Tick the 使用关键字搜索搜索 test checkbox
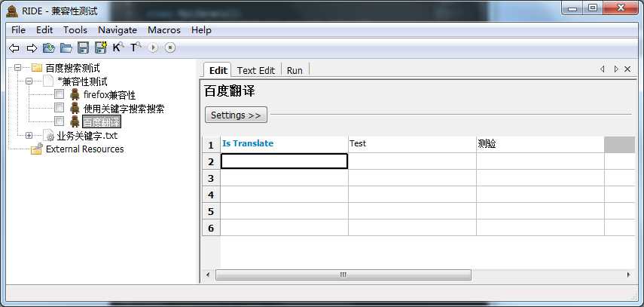The height and width of the screenshot is (307, 644). (60, 108)
